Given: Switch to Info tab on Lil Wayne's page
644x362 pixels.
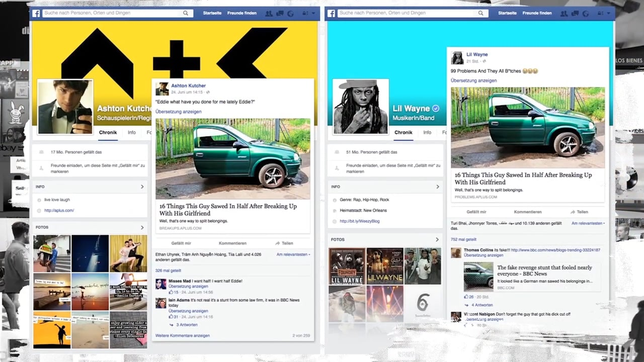Looking at the screenshot, I should (427, 133).
